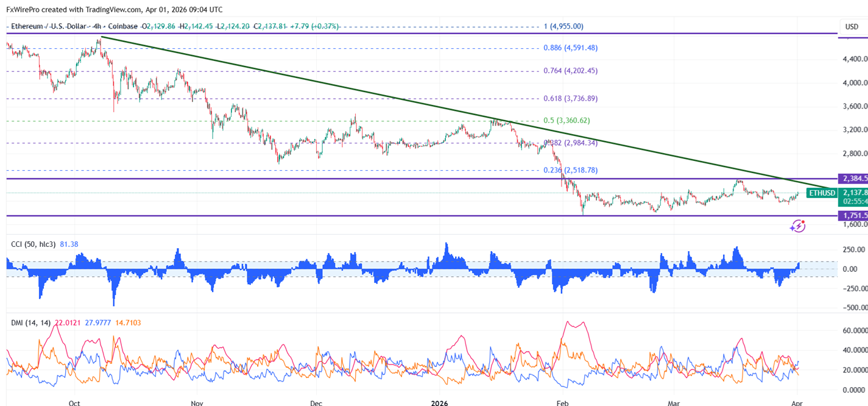Open the USD currency selector
The height and width of the screenshot is (406, 868).
tap(852, 27)
